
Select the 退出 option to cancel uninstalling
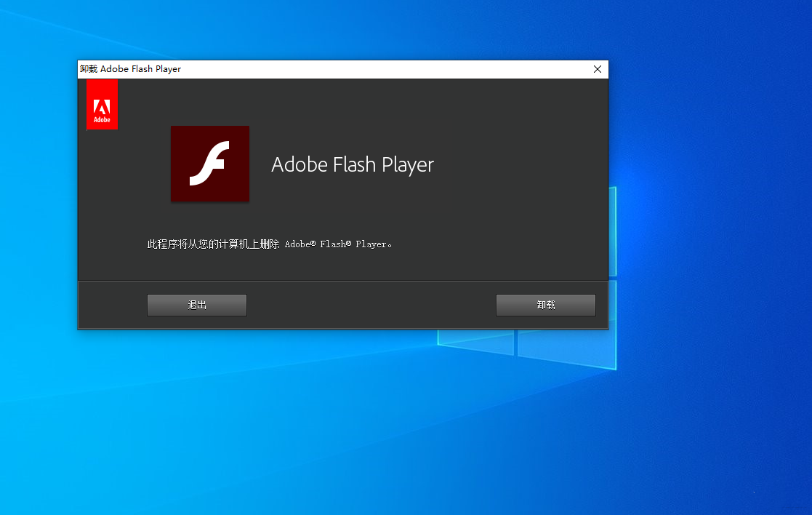pos(196,305)
